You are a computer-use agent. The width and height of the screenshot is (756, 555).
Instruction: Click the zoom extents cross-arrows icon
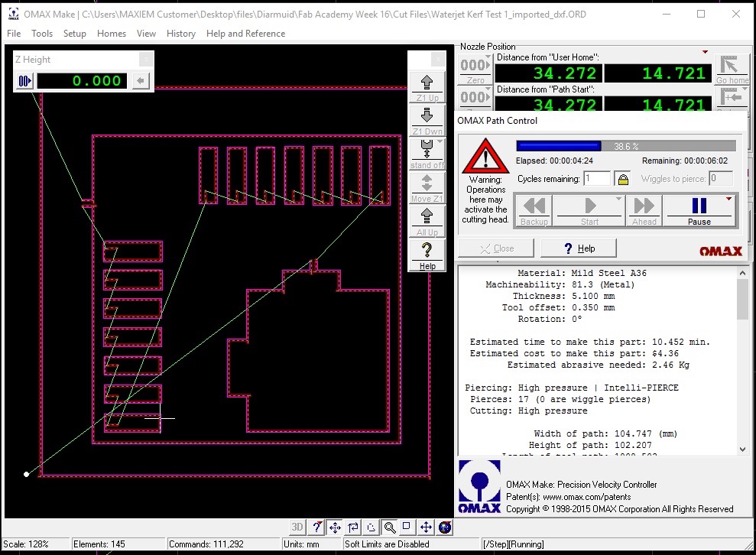[x=426, y=527]
